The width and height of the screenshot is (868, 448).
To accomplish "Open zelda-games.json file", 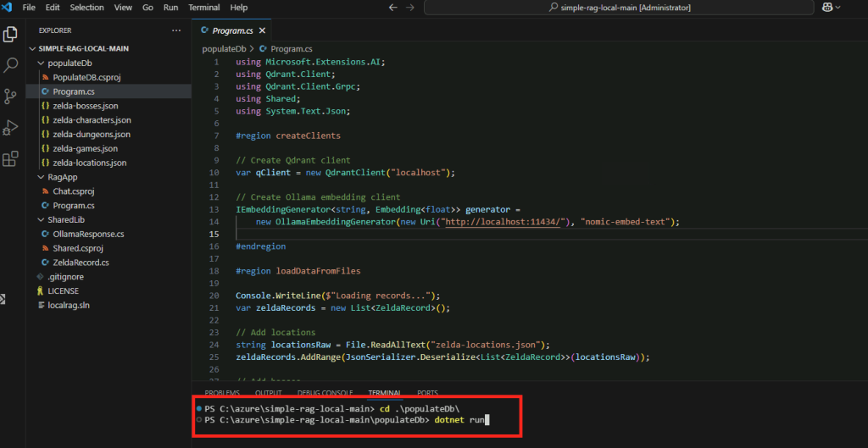I will tap(85, 149).
